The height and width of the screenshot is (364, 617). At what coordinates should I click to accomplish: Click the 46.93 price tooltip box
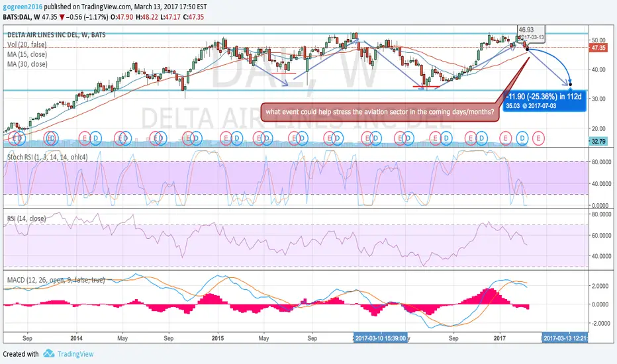[x=531, y=32]
